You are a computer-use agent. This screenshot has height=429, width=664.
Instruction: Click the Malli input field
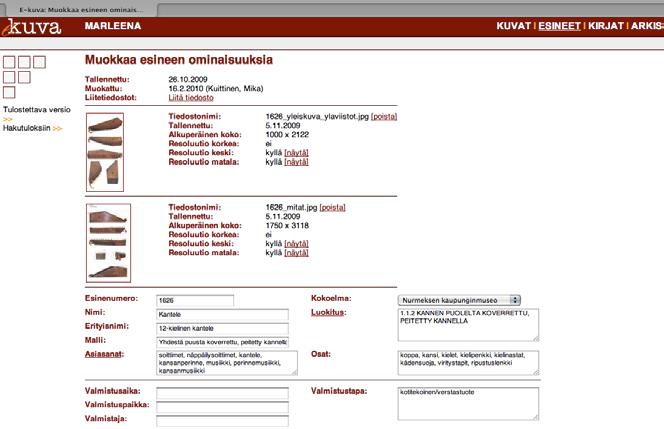(x=222, y=342)
